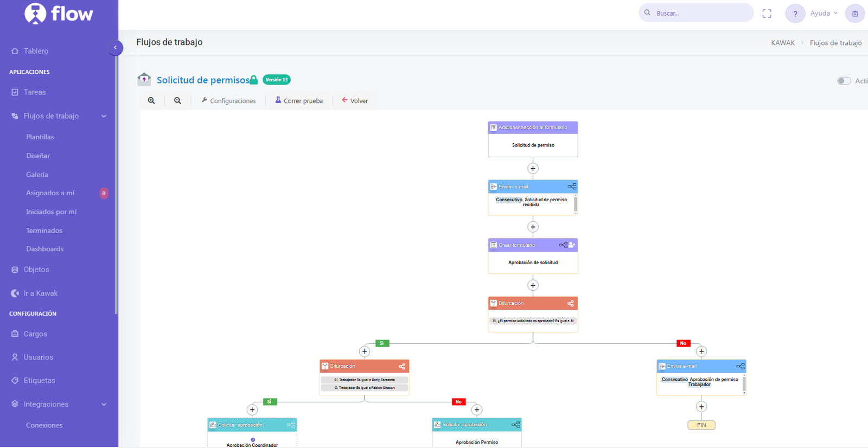The height and width of the screenshot is (448, 868).
Task: Toggle fullscreen mode icon in header
Action: click(767, 14)
